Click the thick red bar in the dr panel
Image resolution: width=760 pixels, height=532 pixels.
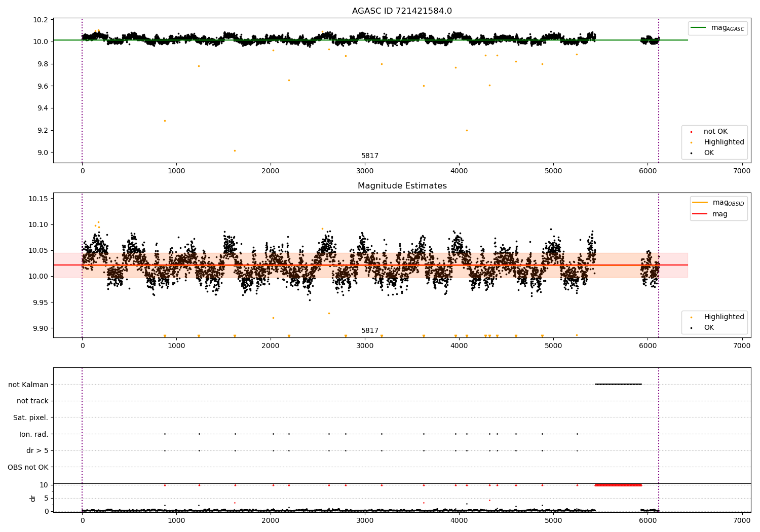coord(618,485)
